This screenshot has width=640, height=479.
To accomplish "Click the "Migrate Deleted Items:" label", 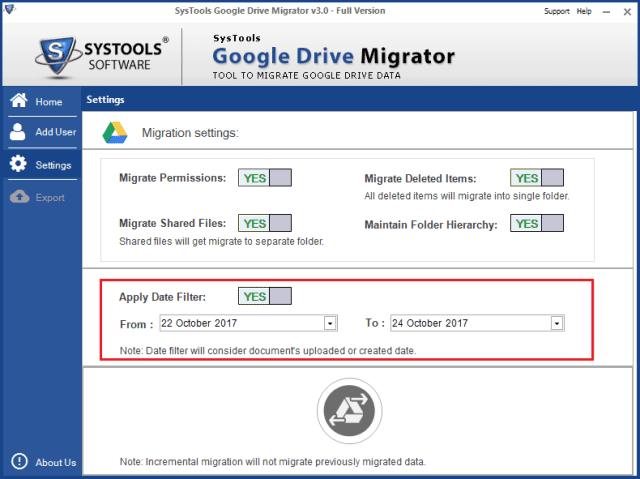I will click(x=420, y=179).
